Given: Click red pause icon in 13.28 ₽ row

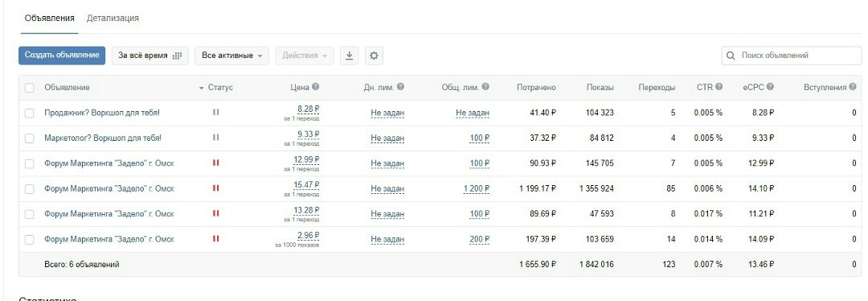Looking at the screenshot, I should click(x=216, y=213).
